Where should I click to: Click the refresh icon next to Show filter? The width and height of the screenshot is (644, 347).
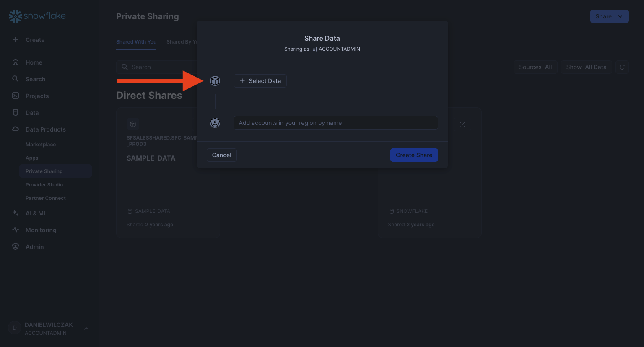(622, 67)
